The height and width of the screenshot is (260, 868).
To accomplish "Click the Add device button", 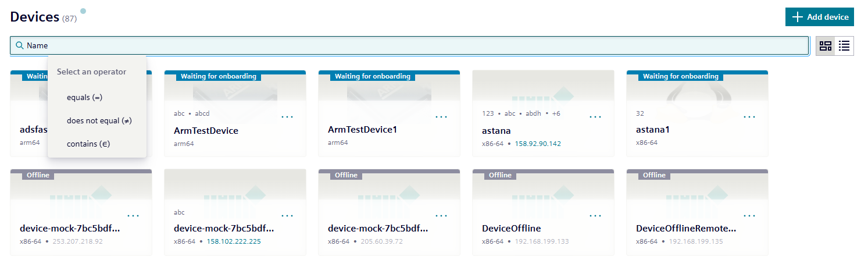I will (x=819, y=17).
